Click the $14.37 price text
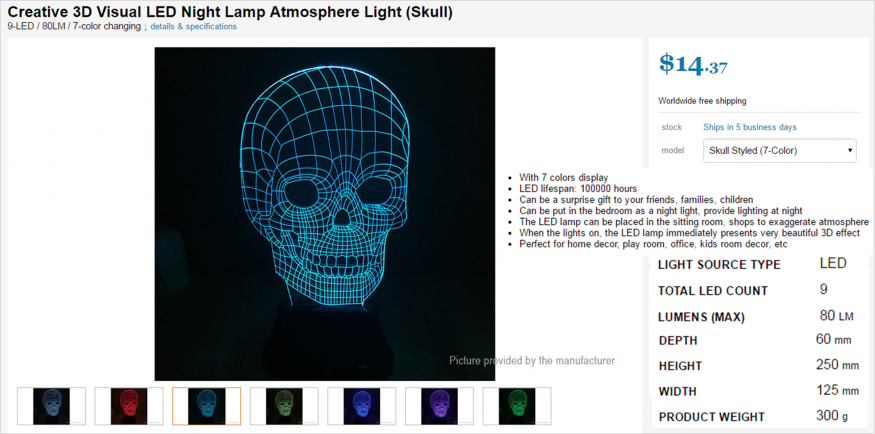 coord(693,64)
